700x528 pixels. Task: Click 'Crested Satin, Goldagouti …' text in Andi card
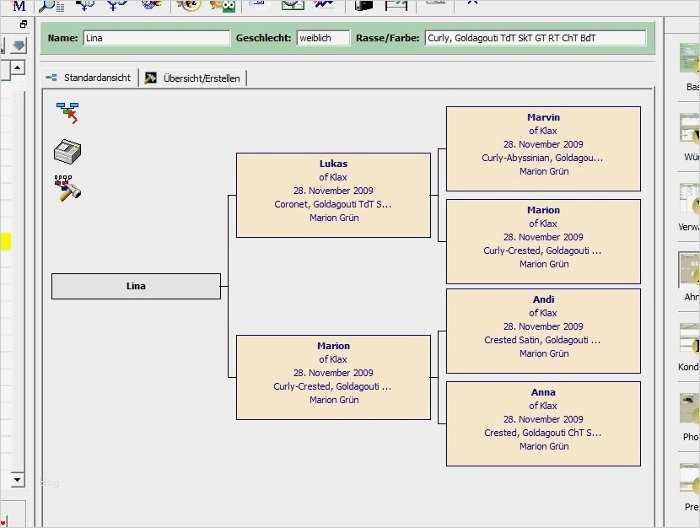pos(542,340)
